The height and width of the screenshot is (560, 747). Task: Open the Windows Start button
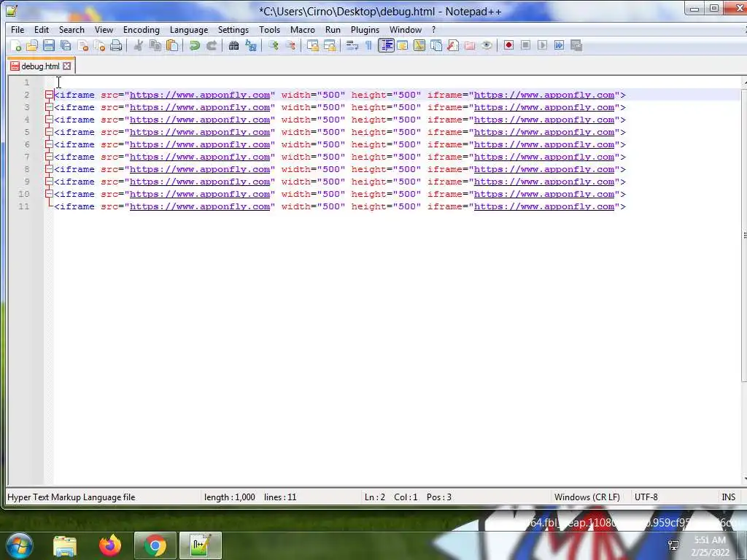18,545
